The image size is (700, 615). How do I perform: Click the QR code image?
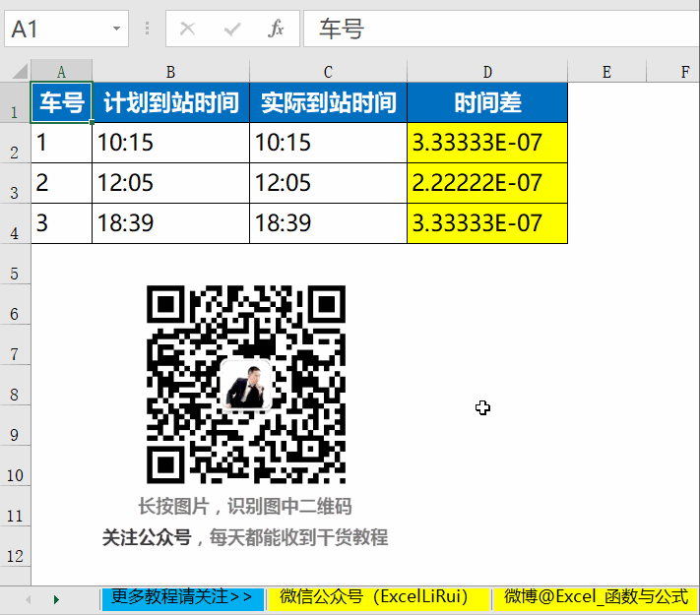(x=246, y=385)
